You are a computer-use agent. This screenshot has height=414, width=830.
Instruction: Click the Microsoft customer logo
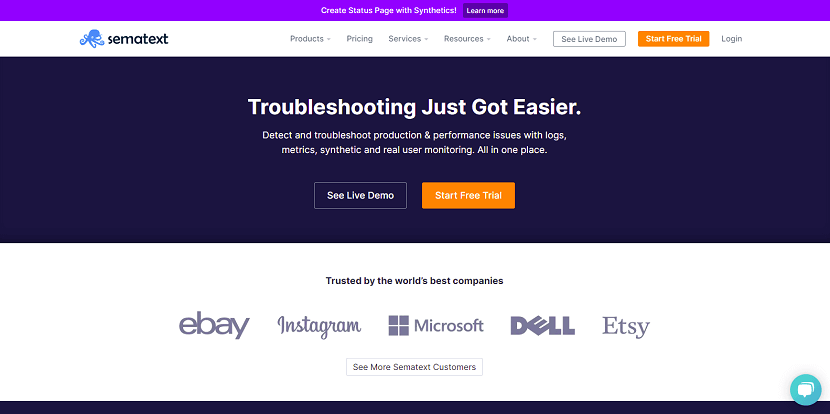click(436, 326)
